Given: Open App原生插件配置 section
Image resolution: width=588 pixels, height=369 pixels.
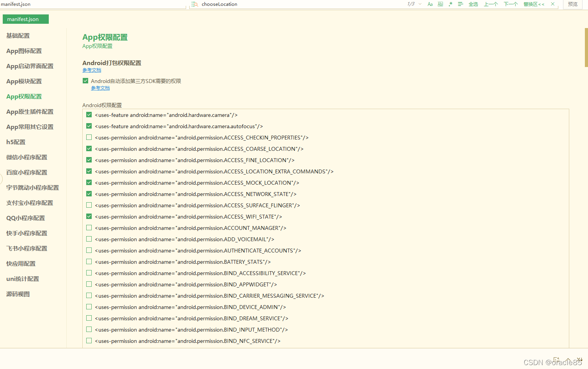Looking at the screenshot, I should pos(30,112).
